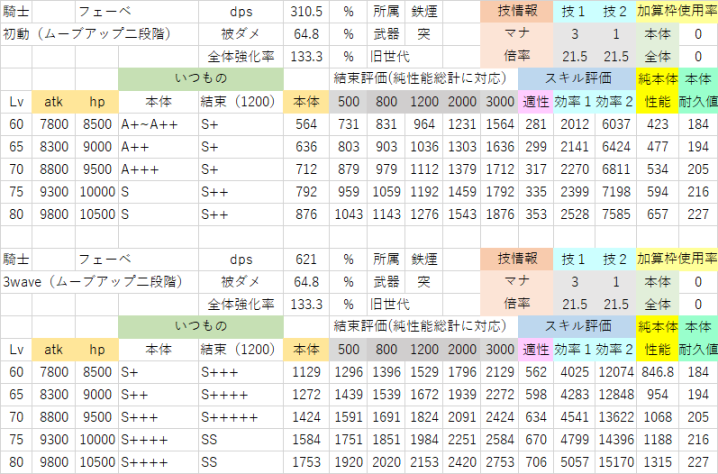Select cell showing 2753
The image size is (718, 474).
click(500, 462)
